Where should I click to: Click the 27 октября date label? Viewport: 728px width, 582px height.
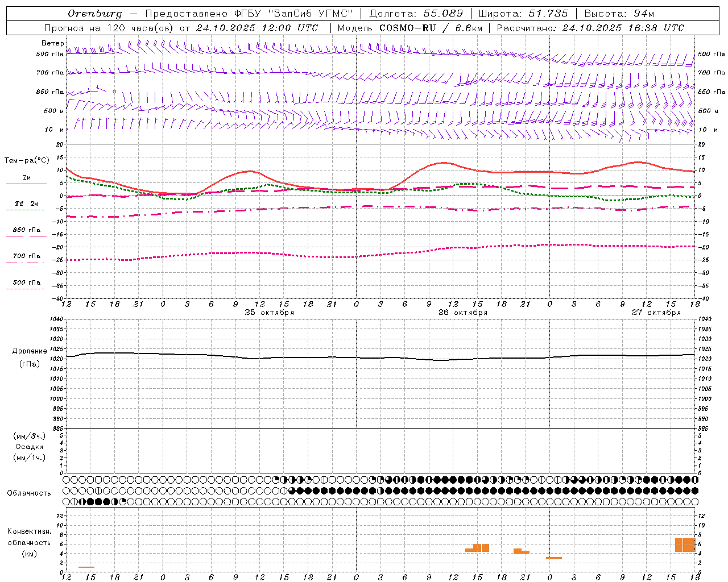[x=656, y=313]
